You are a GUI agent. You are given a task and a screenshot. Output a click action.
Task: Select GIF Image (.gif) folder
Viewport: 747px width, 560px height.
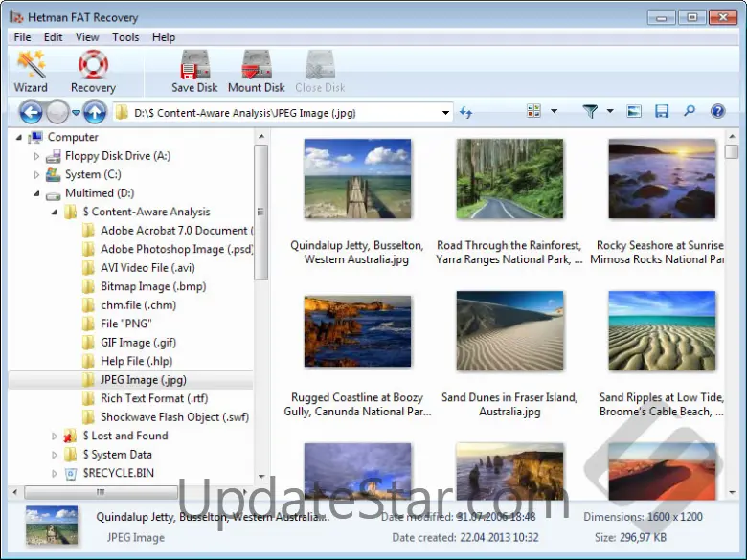(x=129, y=343)
